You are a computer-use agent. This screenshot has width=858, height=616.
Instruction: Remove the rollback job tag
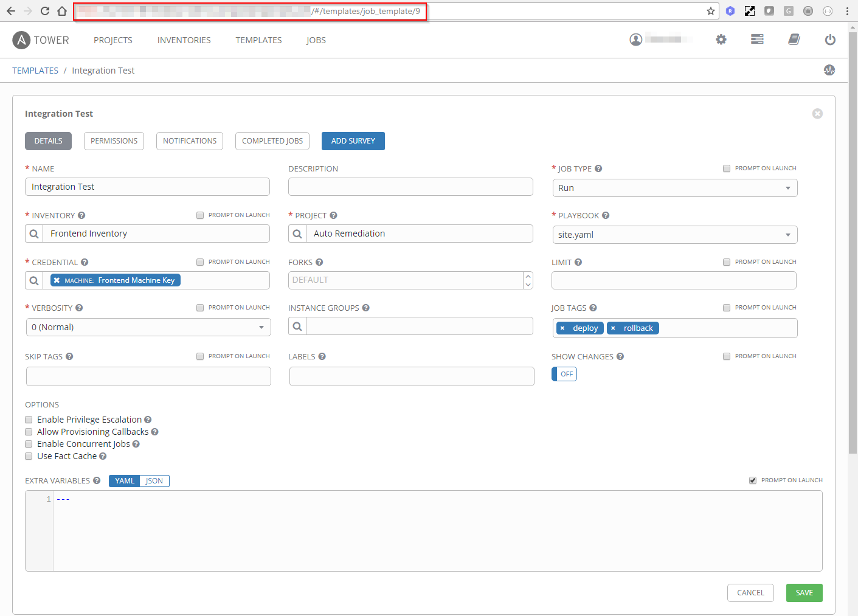613,328
